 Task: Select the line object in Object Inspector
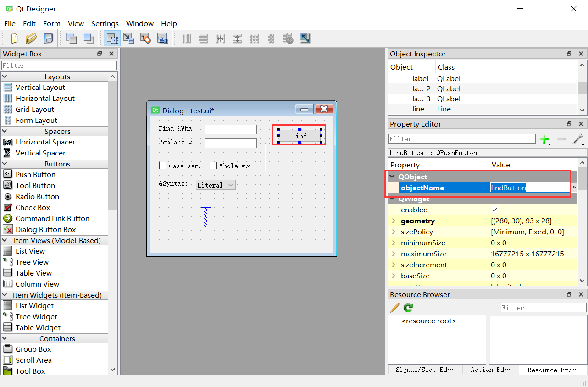[483, 109]
